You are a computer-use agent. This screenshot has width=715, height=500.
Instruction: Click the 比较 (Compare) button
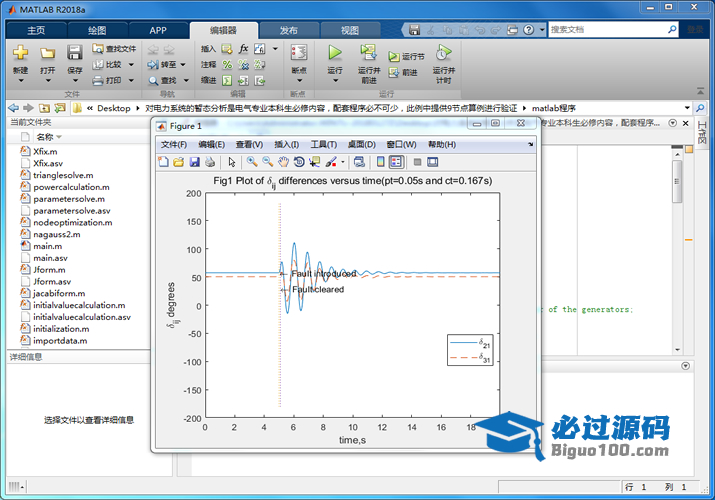108,65
